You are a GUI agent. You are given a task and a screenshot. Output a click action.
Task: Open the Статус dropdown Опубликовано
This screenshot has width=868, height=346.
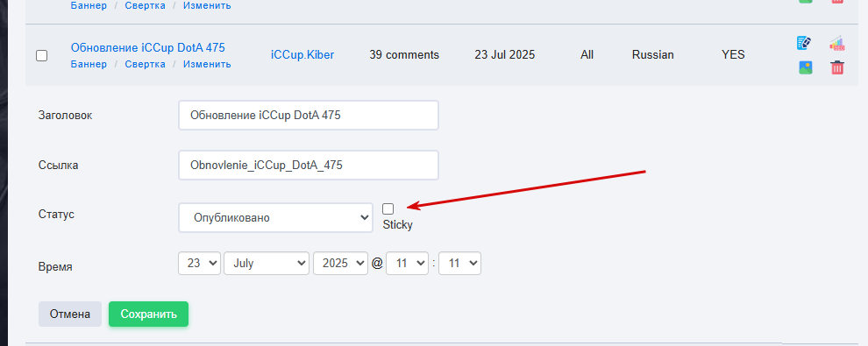(x=275, y=217)
